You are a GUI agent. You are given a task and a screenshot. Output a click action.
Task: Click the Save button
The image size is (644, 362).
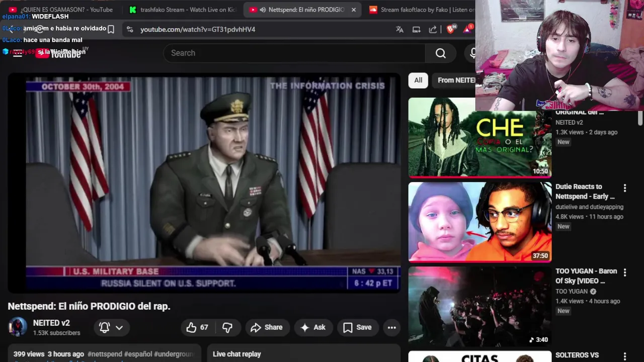(357, 327)
